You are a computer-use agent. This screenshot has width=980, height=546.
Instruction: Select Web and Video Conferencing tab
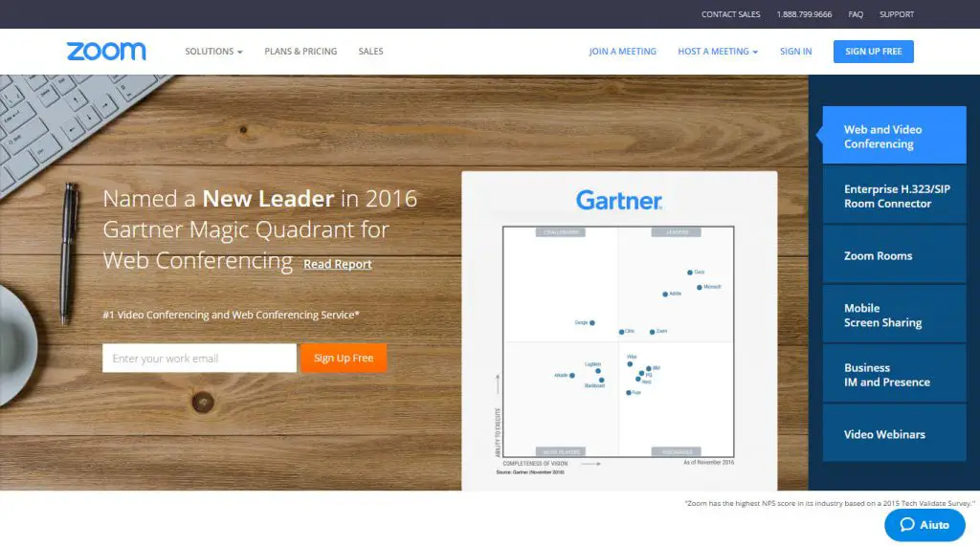pyautogui.click(x=894, y=135)
